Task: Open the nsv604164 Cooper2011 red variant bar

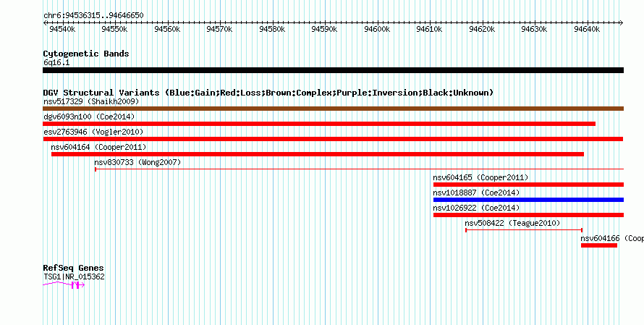Action: click(x=318, y=154)
